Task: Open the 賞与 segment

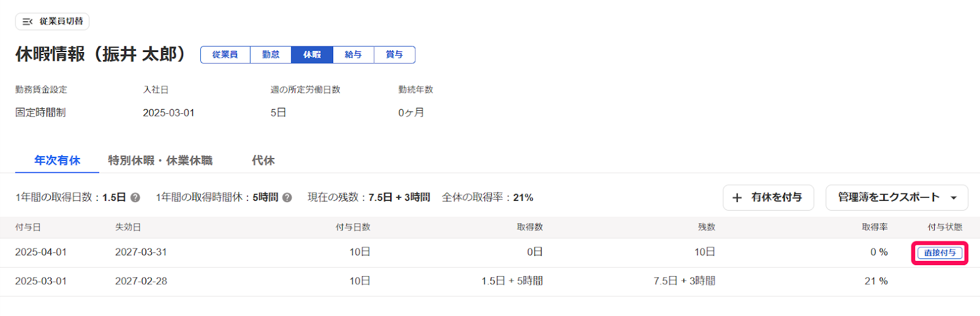Action: (x=394, y=55)
